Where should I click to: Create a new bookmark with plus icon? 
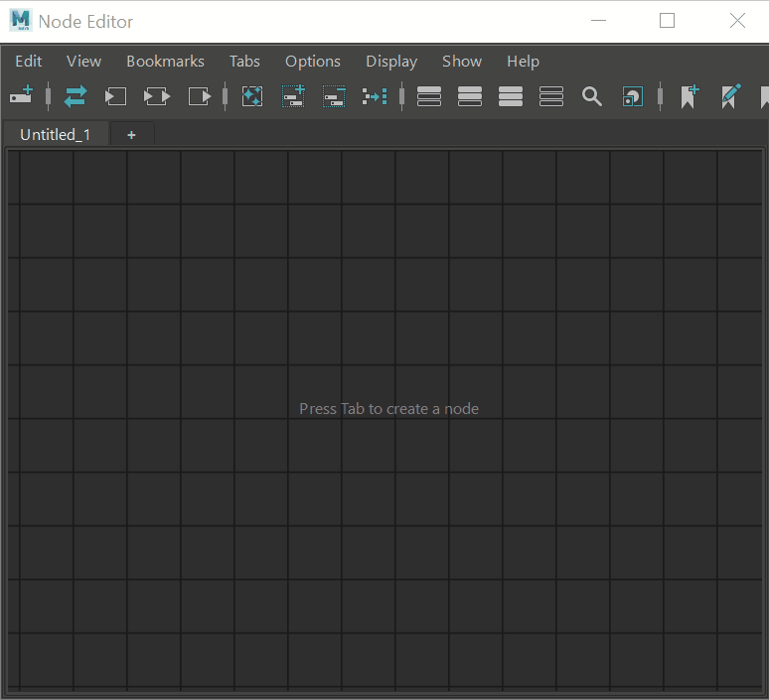coord(690,96)
